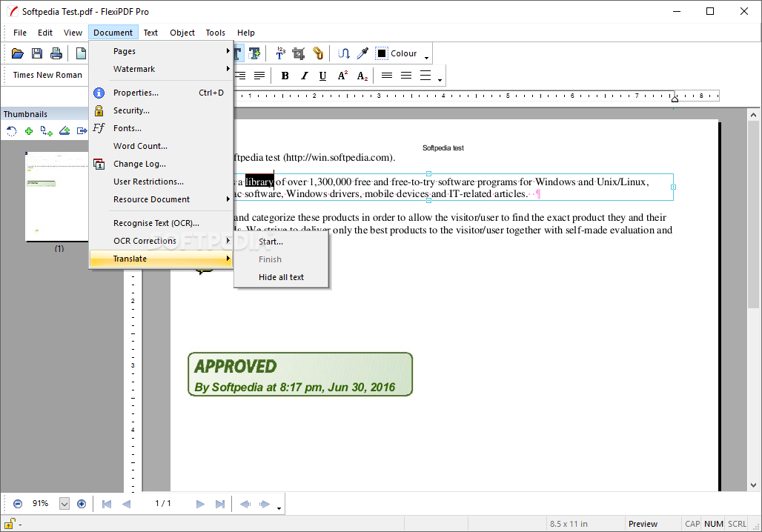Expand formatting toolbar overflow arrow
The width and height of the screenshot is (762, 532).
coord(440,80)
